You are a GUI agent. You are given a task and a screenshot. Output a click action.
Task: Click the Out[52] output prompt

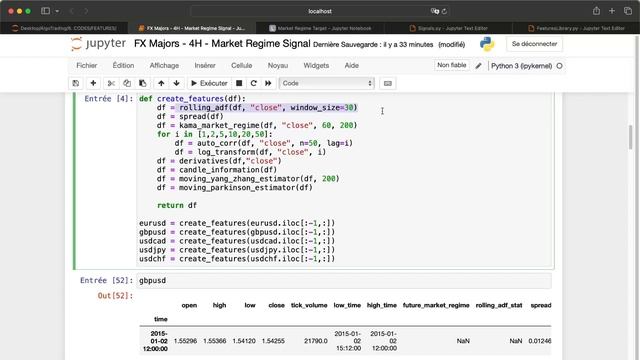point(116,296)
